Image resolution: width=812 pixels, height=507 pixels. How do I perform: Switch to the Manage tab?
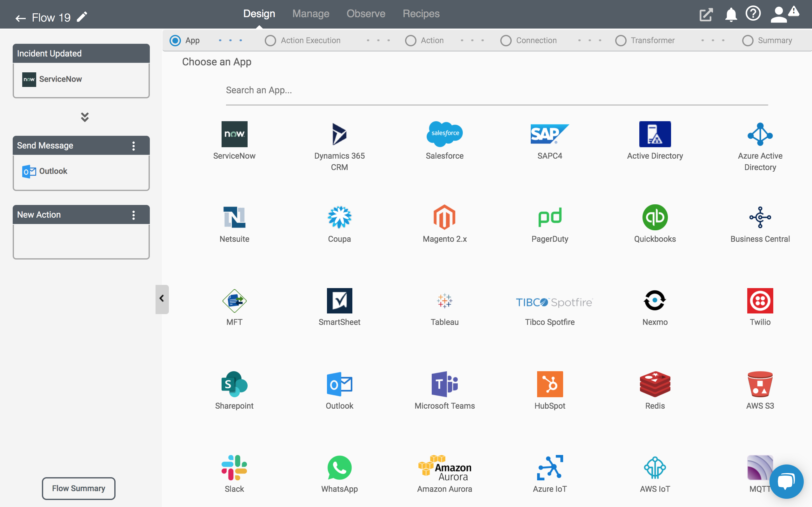pyautogui.click(x=310, y=14)
